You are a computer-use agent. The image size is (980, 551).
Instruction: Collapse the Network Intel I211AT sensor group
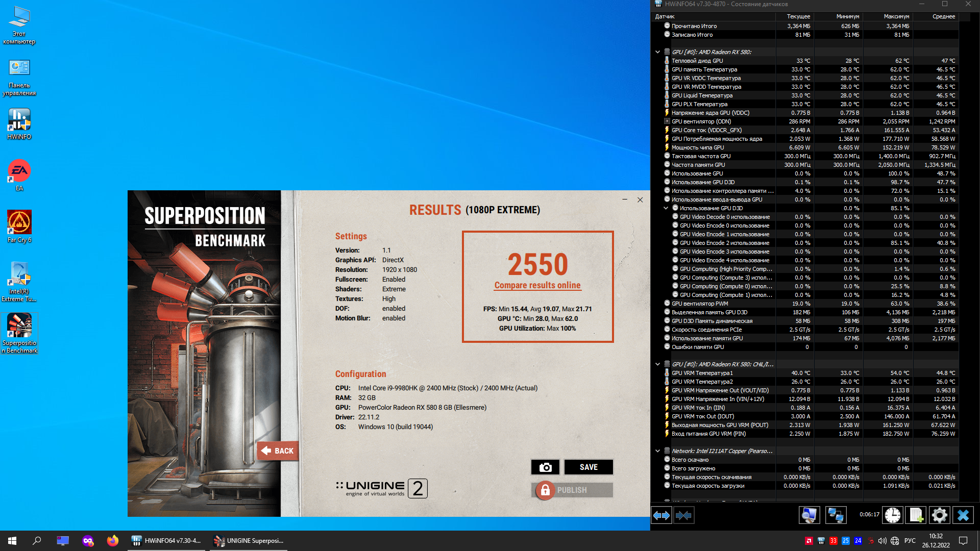tap(657, 451)
